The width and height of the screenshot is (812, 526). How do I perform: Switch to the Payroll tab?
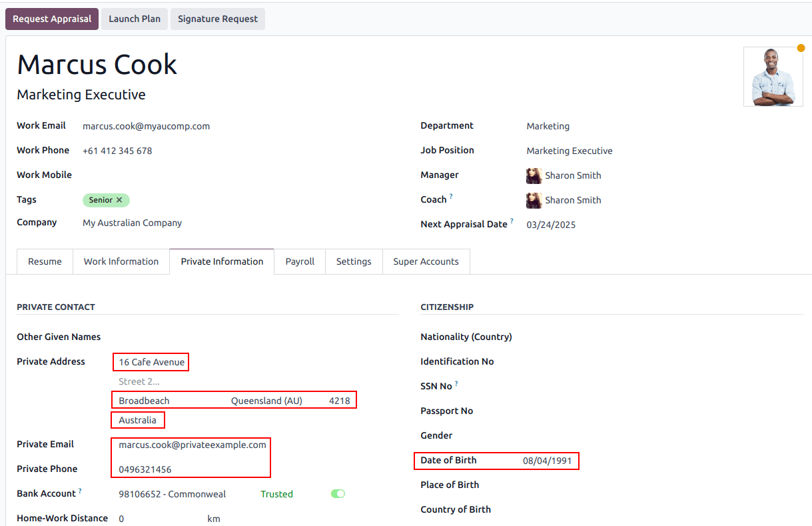coord(299,261)
